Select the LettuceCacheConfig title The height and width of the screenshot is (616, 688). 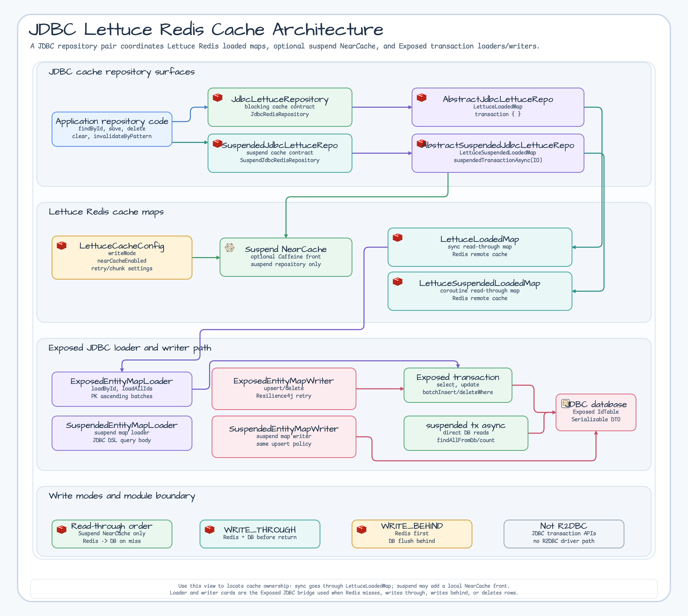pyautogui.click(x=122, y=246)
